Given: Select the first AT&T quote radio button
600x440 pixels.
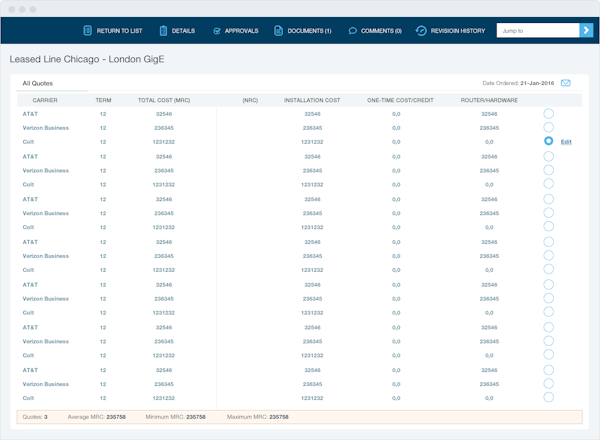Looking at the screenshot, I should point(548,114).
